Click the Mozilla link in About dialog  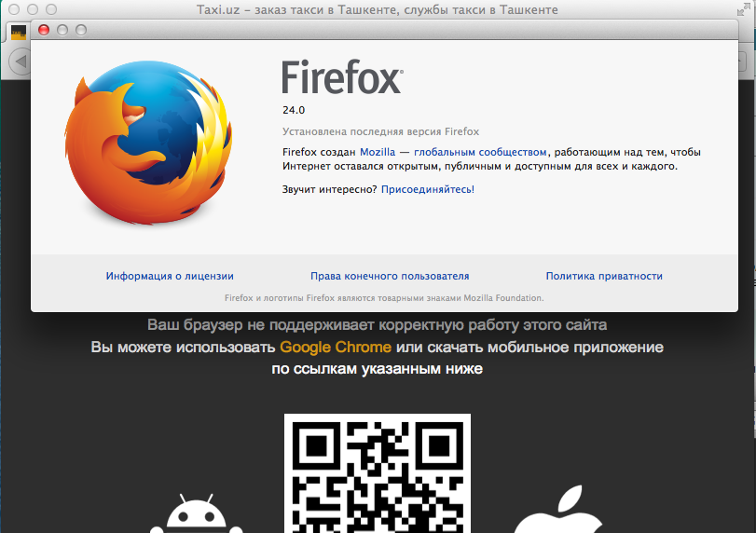click(378, 152)
